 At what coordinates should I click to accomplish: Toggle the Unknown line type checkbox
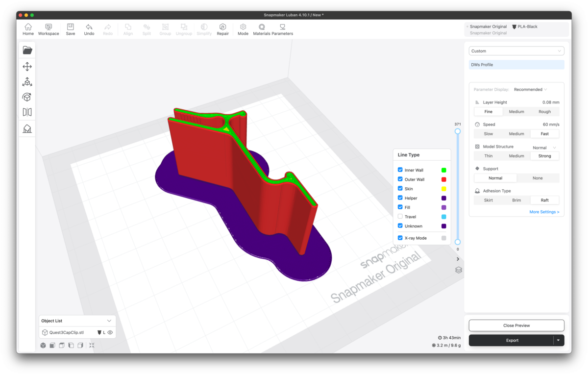(x=400, y=226)
